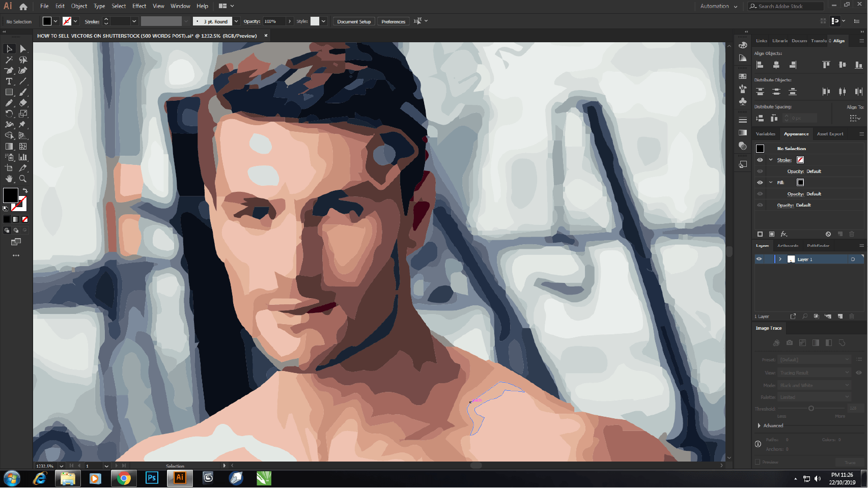Switch to the Links tab
The image size is (868, 488).
762,41
